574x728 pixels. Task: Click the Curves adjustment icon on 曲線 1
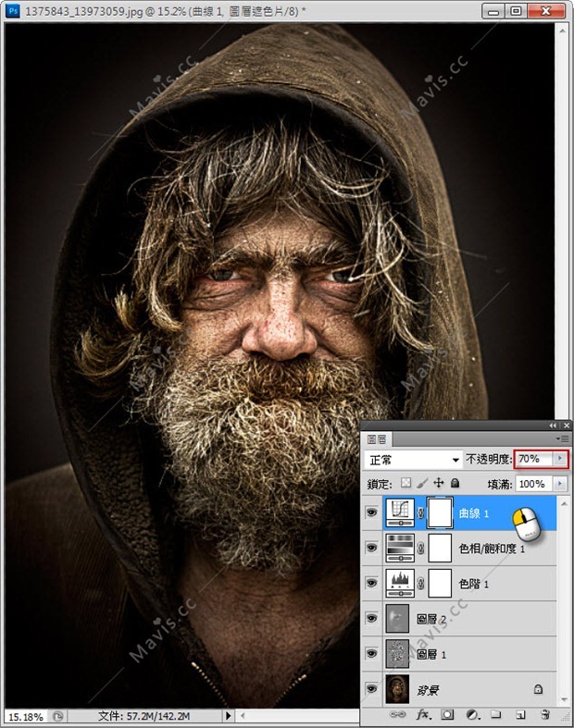[x=400, y=512]
